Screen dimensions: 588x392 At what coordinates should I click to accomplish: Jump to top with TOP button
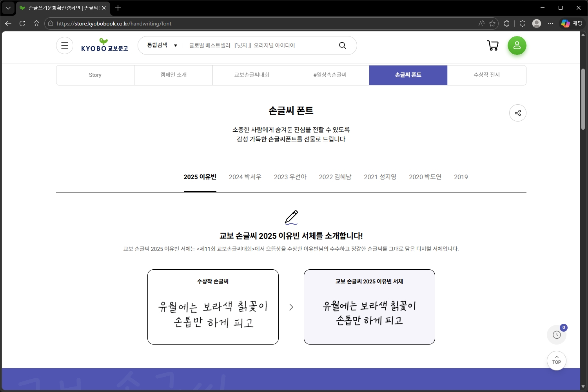point(557,360)
